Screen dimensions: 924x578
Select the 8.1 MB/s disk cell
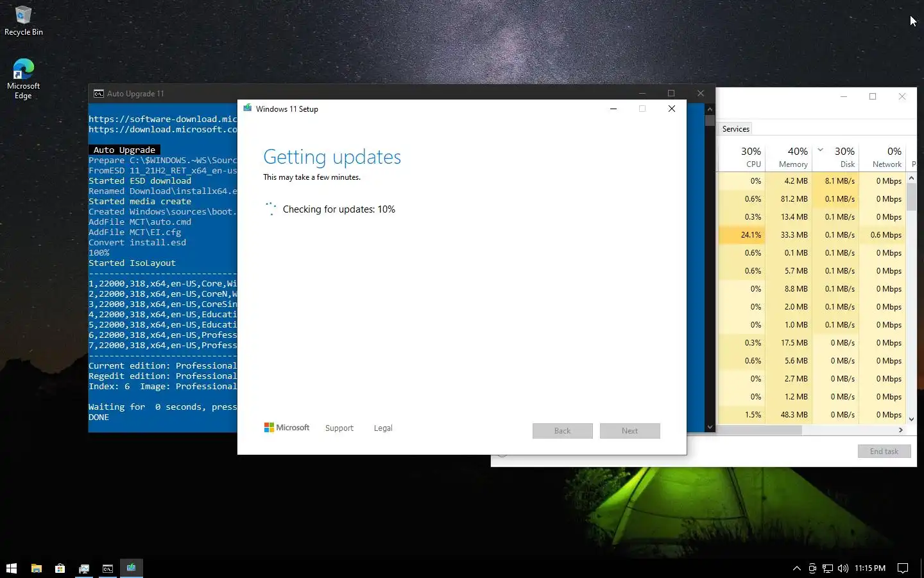(x=835, y=181)
